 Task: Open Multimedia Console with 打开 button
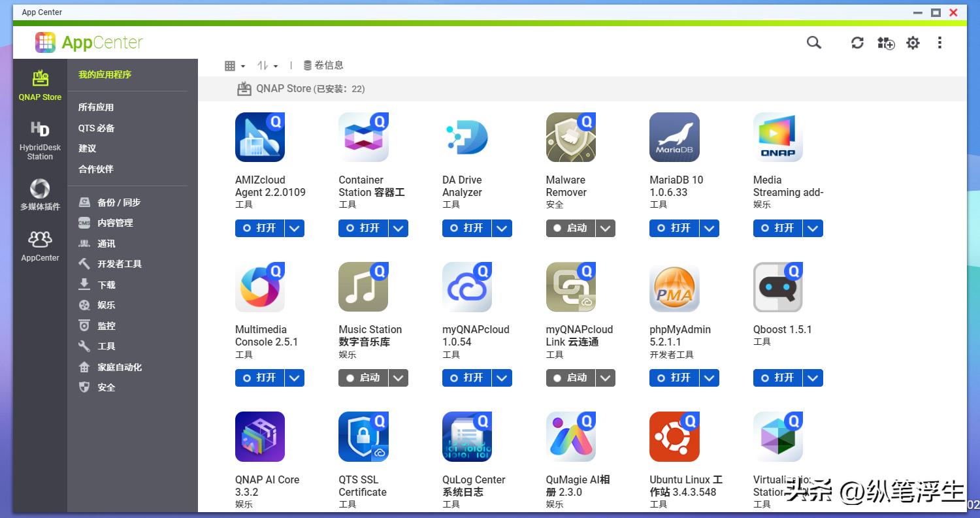[x=260, y=378]
